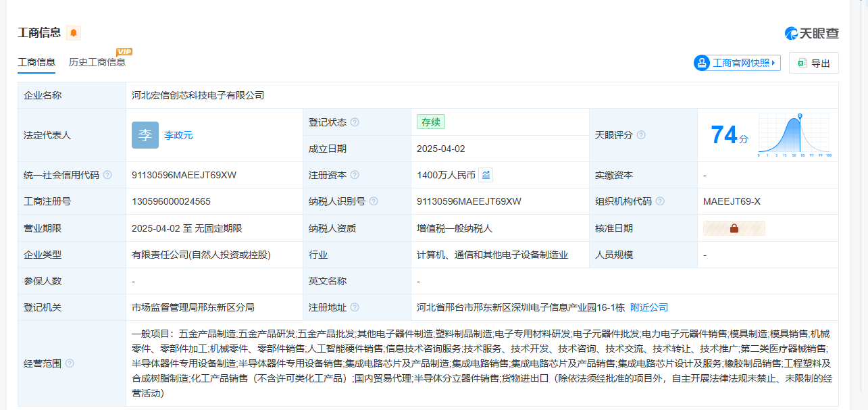Click the 李 avatar of the legal representative
The image size is (868, 410).
(145, 135)
